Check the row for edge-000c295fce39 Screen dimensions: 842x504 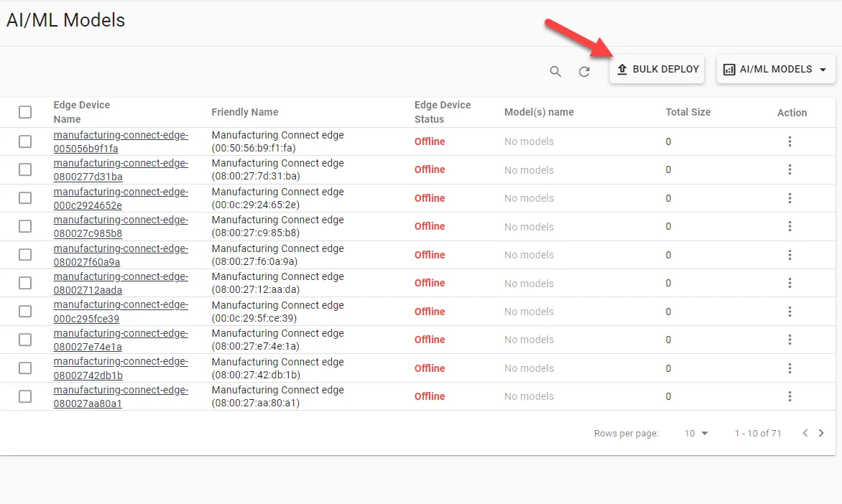click(x=25, y=312)
